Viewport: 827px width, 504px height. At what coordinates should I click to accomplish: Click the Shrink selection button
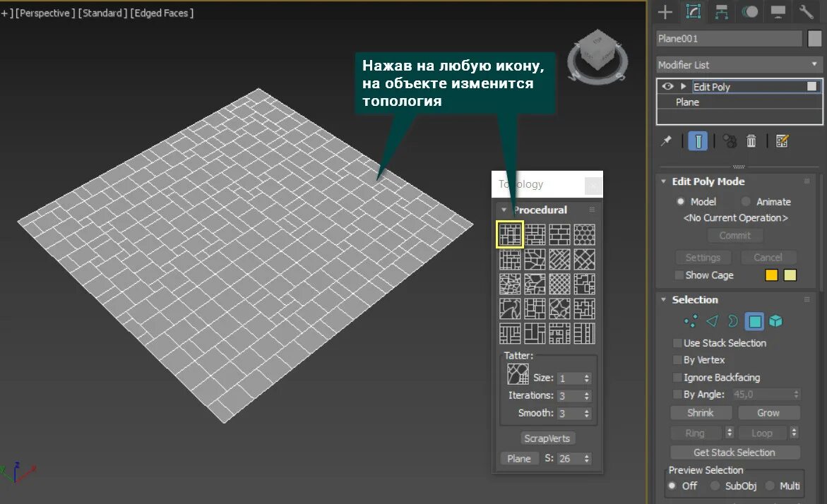click(701, 413)
